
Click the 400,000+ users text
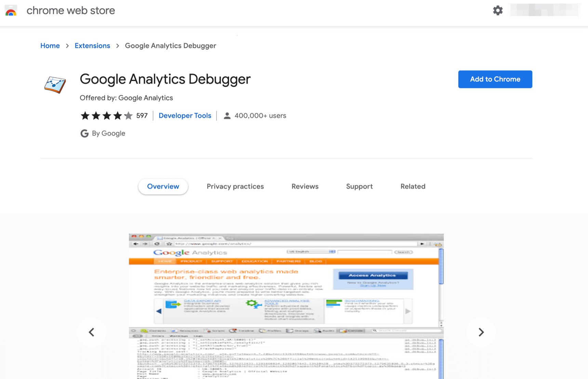260,116
